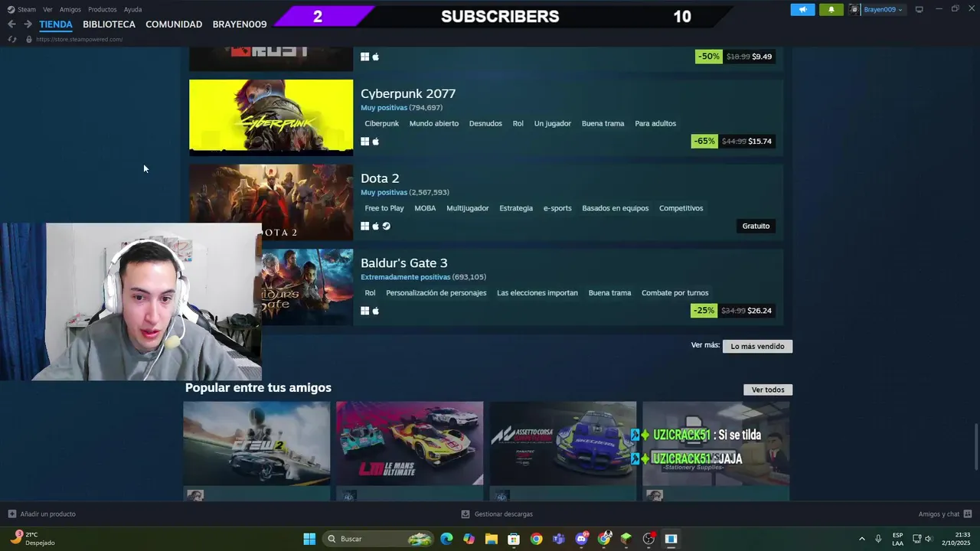This screenshot has width=980, height=551.
Task: Open the Amigos menu
Action: click(x=70, y=9)
